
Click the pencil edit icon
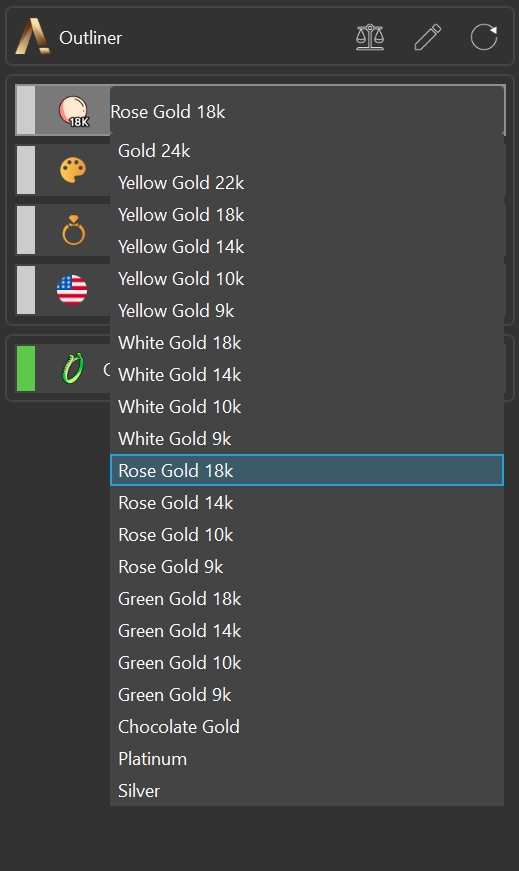click(x=427, y=37)
